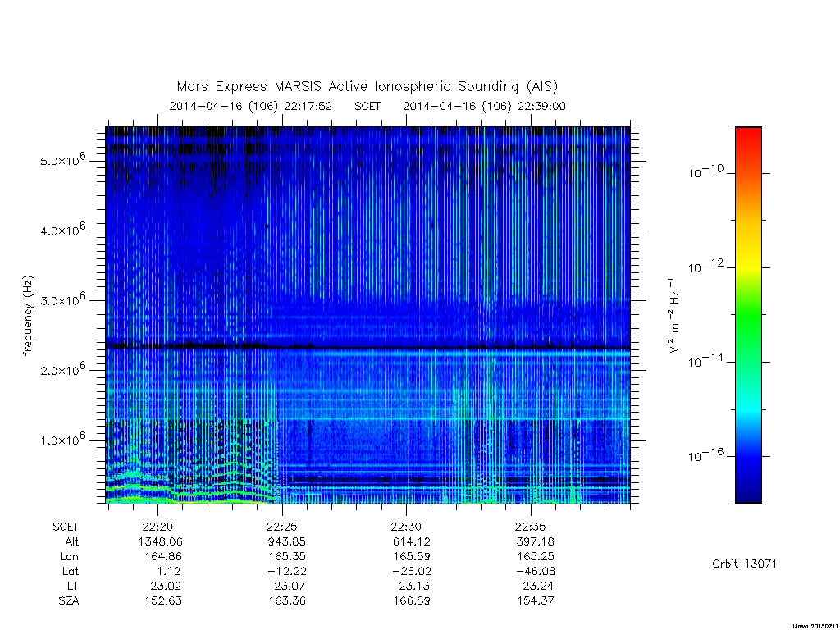Select the 22:35 SCET tick label
The image size is (840, 630).
(x=531, y=527)
